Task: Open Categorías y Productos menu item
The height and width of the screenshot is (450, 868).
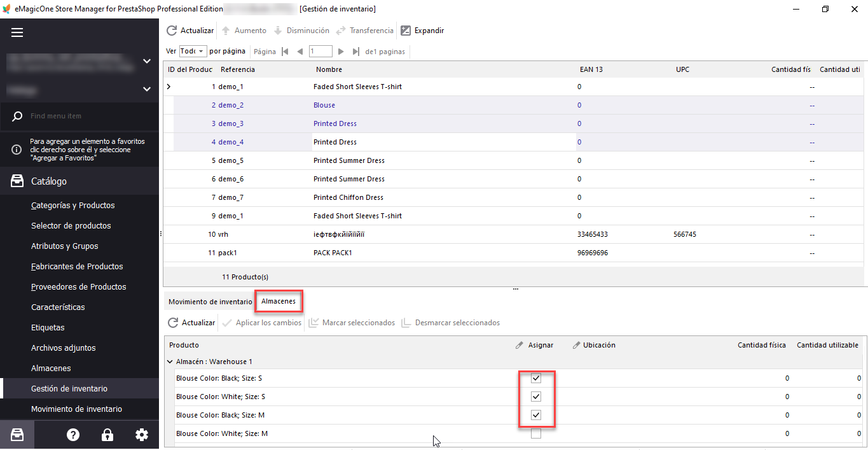Action: click(73, 206)
